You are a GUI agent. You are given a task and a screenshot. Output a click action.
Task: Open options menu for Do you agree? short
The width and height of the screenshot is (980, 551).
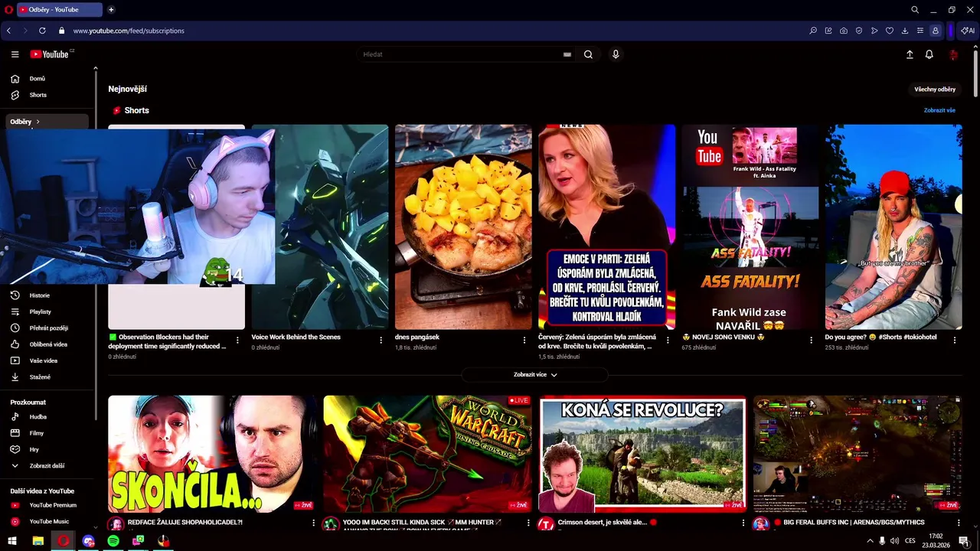point(955,340)
